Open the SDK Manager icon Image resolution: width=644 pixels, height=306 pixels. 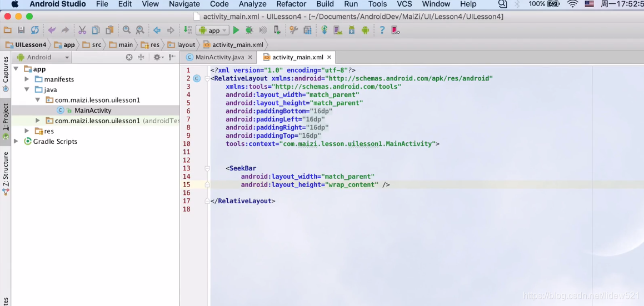point(352,30)
